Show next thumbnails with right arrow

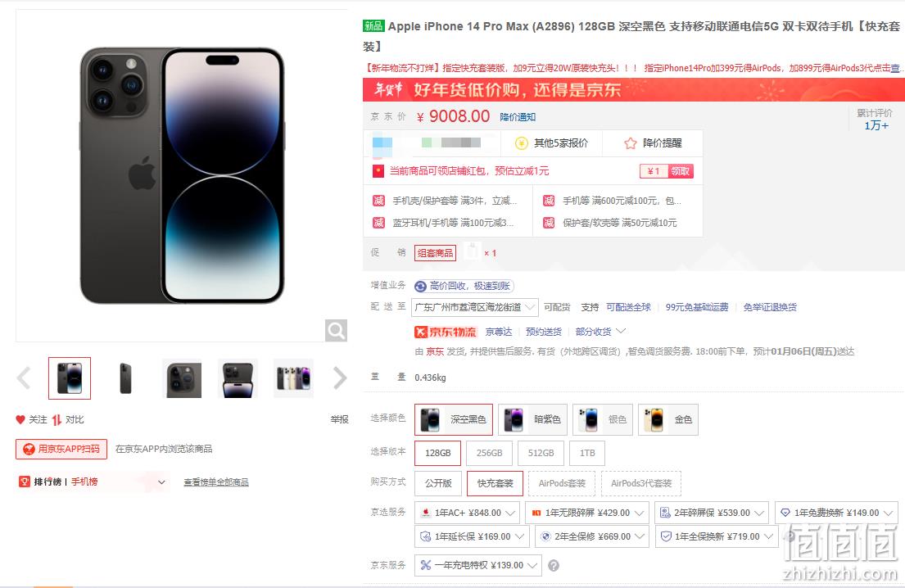(x=340, y=378)
